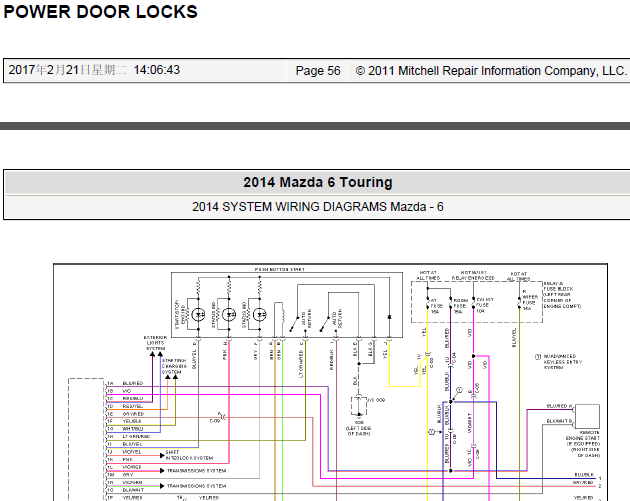The width and height of the screenshot is (630, 501).
Task: Select pin 1O BLK/WHT wire label
Action: (133, 490)
